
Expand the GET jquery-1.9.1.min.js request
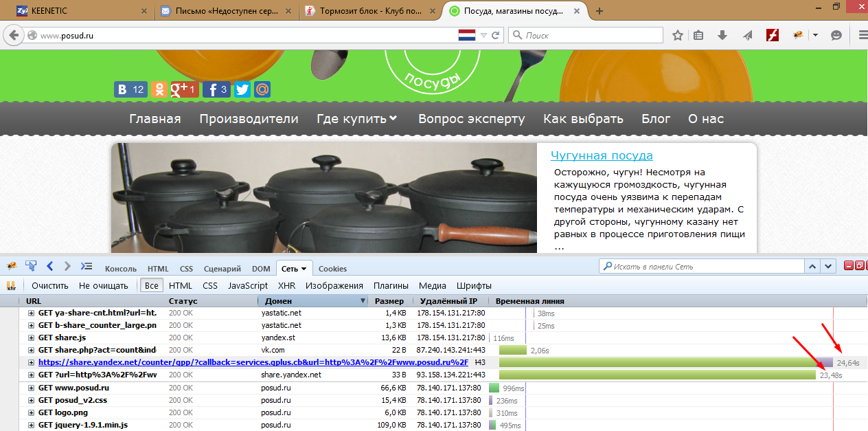31,425
